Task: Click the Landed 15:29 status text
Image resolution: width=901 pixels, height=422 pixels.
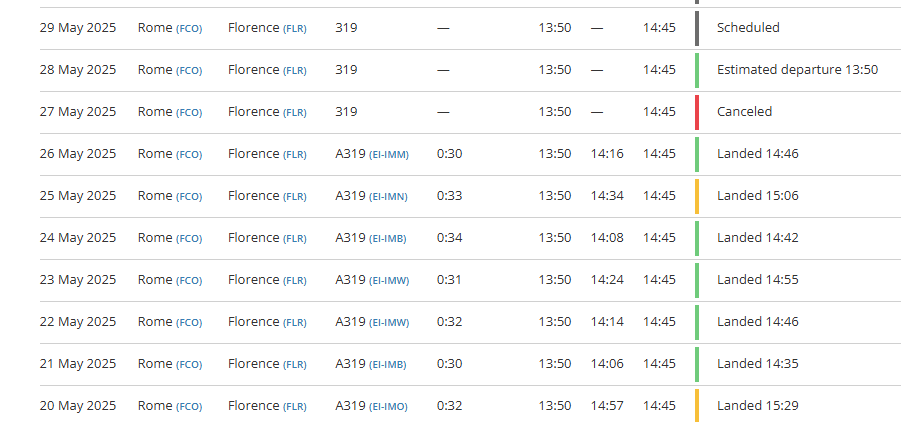Action: tap(757, 406)
